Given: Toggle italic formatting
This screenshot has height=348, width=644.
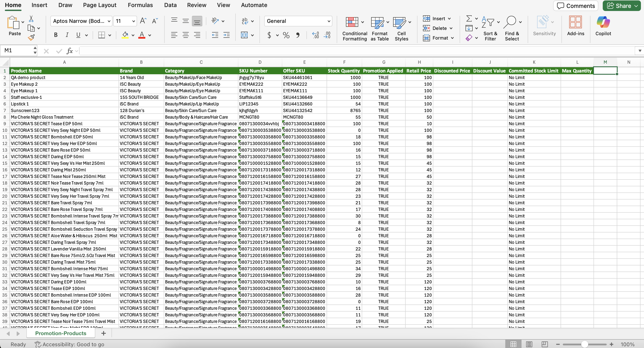Looking at the screenshot, I should tap(67, 35).
